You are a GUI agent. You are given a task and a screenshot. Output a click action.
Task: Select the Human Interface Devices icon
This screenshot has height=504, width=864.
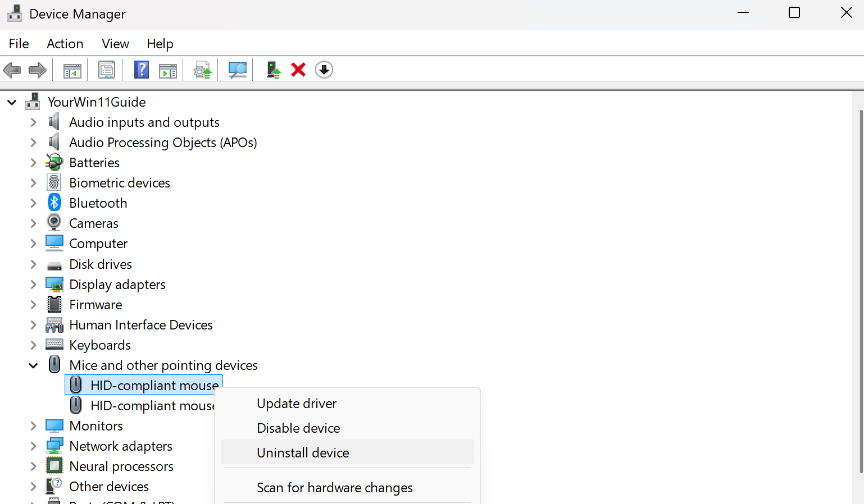(54, 325)
